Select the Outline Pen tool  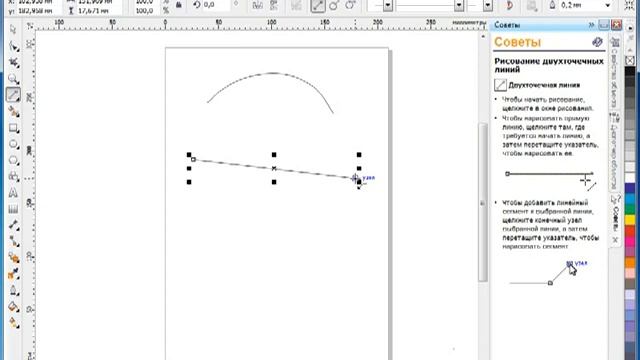pyautogui.click(x=13, y=291)
